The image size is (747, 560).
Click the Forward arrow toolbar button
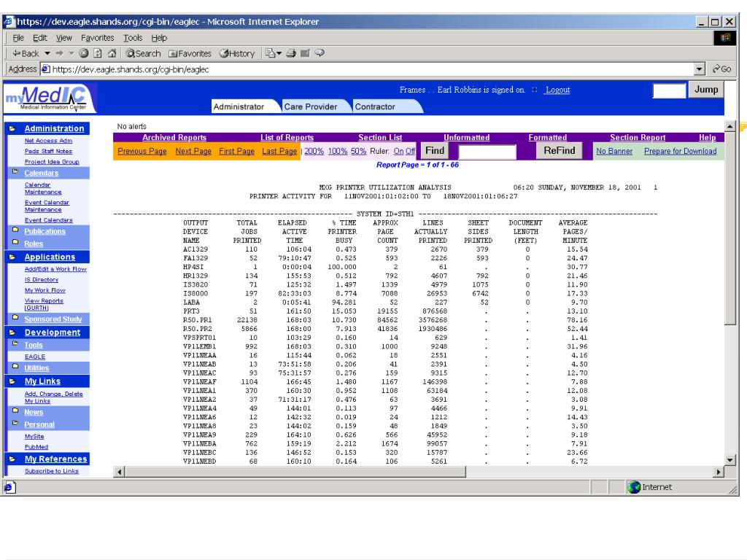(x=60, y=53)
